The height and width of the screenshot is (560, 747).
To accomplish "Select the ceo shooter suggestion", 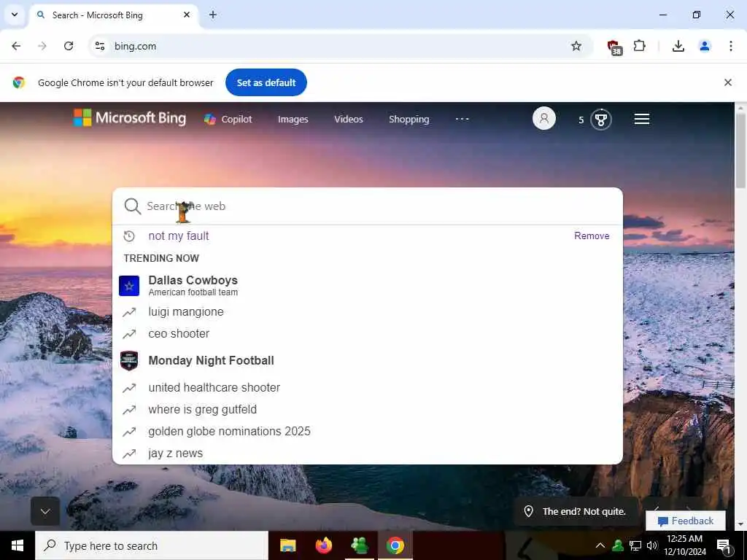I will (368, 334).
